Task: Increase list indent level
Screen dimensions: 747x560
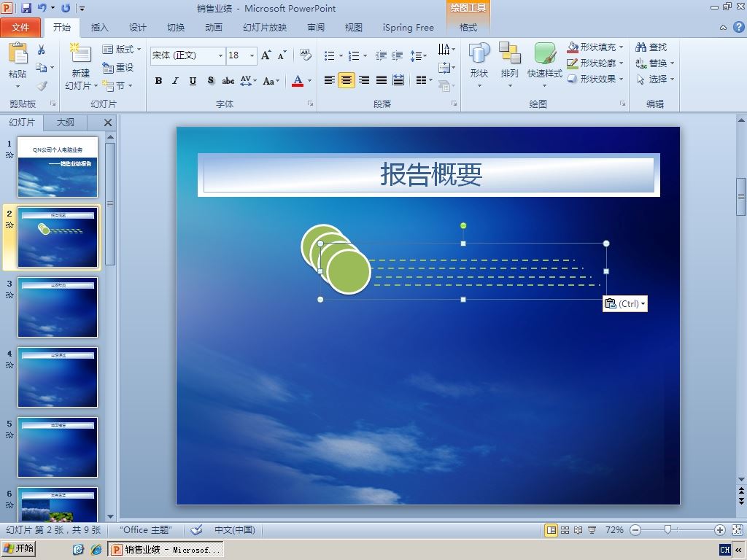Action: click(398, 55)
